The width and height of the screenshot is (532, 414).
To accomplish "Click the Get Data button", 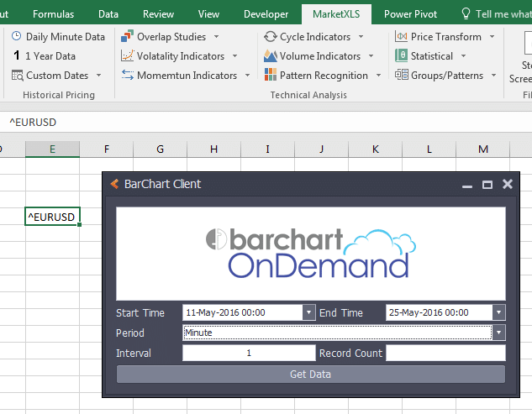I will click(311, 374).
